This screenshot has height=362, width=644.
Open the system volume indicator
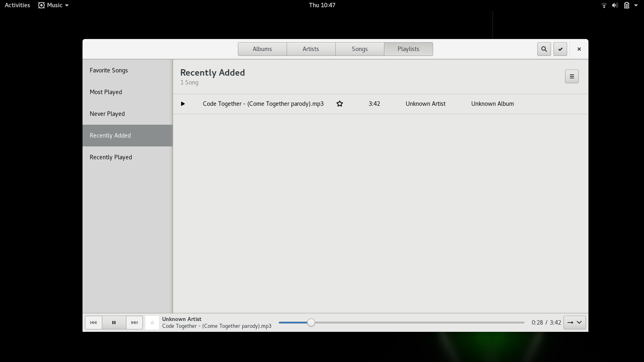tap(615, 5)
